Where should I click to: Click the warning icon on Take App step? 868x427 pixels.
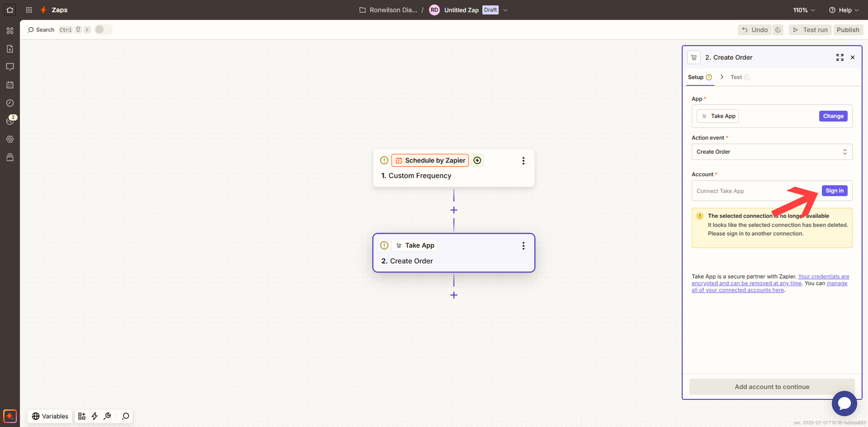coord(384,245)
